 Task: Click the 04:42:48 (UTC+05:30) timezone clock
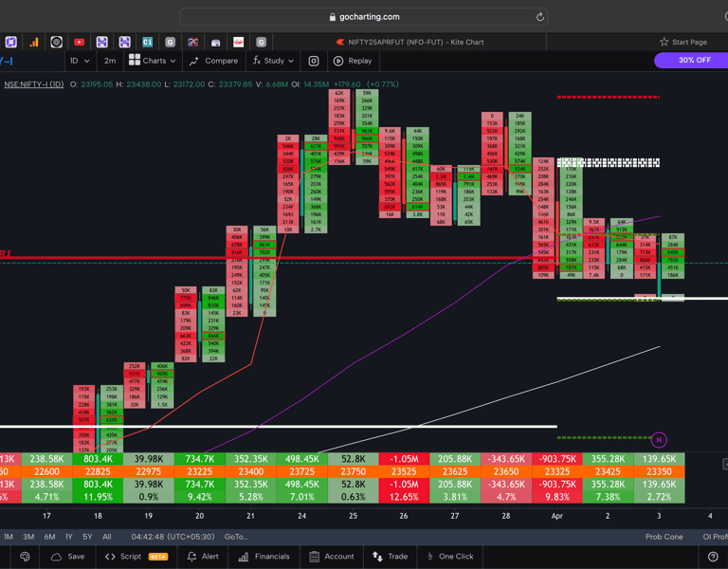[x=173, y=537]
